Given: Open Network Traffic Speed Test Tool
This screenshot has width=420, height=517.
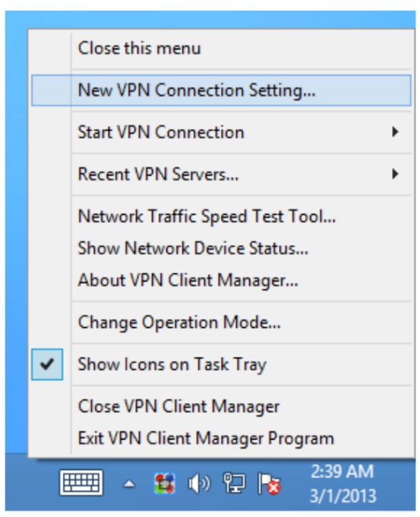Looking at the screenshot, I should (221, 216).
